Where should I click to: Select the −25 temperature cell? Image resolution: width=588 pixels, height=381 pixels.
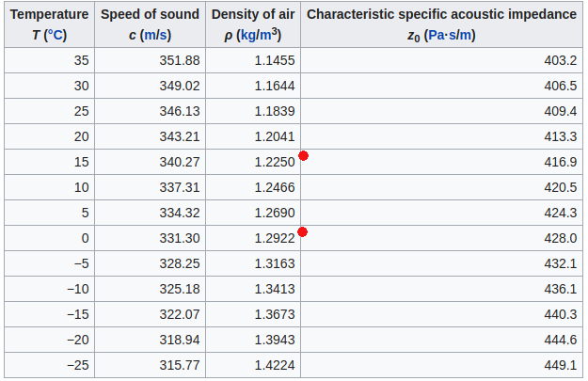[78, 365]
